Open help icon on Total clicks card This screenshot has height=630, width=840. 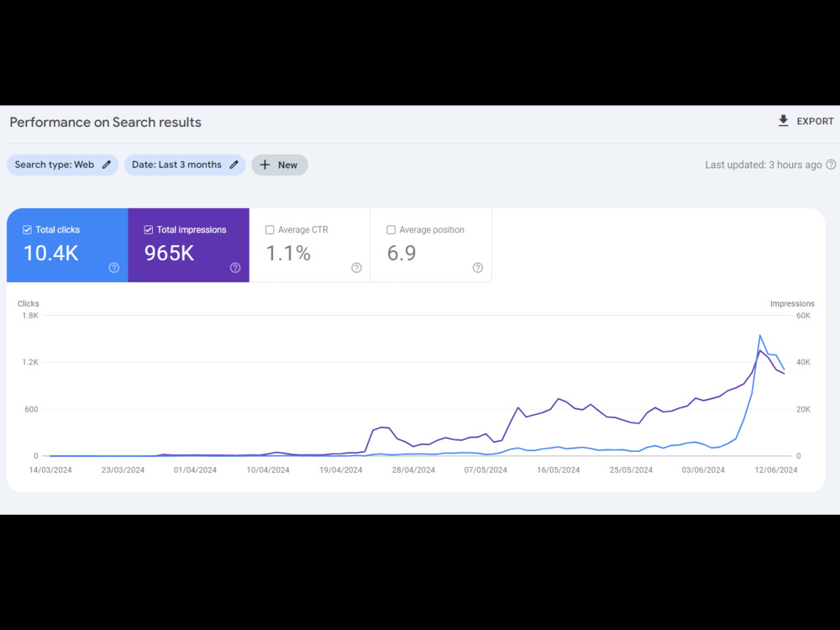(x=114, y=268)
